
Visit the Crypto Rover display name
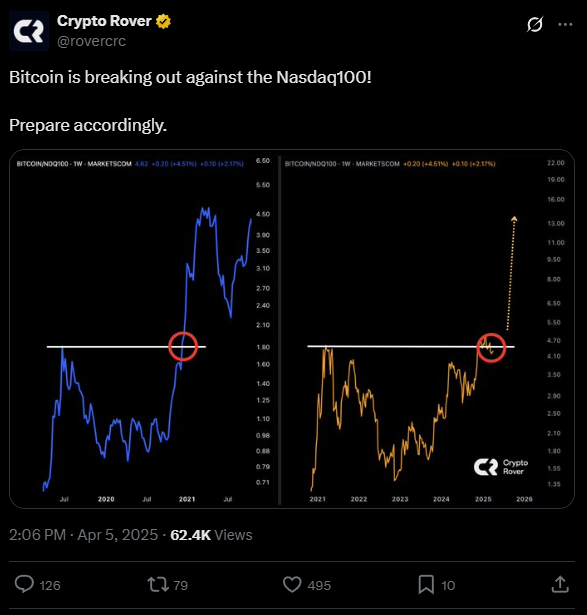[x=104, y=21]
